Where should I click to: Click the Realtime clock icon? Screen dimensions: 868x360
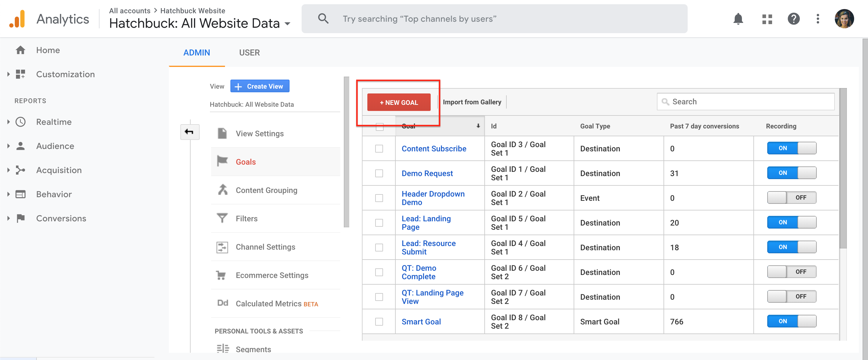pyautogui.click(x=21, y=122)
